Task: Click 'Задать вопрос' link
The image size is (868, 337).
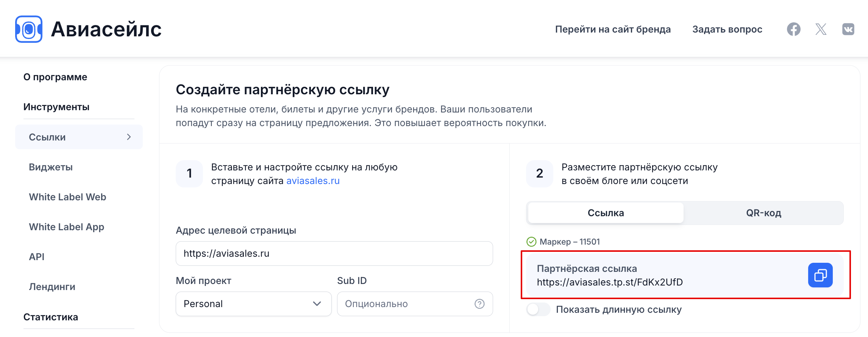Action: pos(727,29)
